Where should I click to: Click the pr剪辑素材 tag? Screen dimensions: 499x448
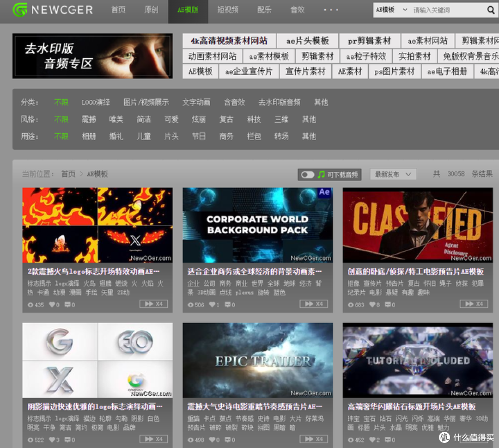369,41
